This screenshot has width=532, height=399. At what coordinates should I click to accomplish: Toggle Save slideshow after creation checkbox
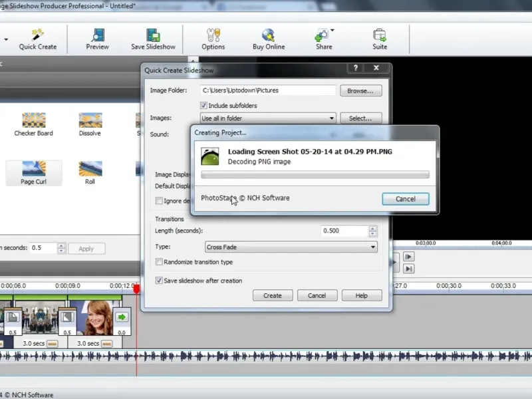(x=159, y=281)
